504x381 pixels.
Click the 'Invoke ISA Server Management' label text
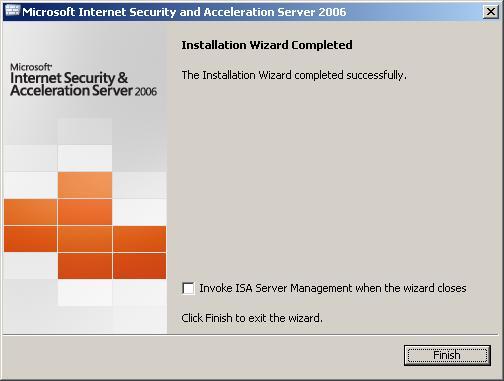pyautogui.click(x=333, y=288)
